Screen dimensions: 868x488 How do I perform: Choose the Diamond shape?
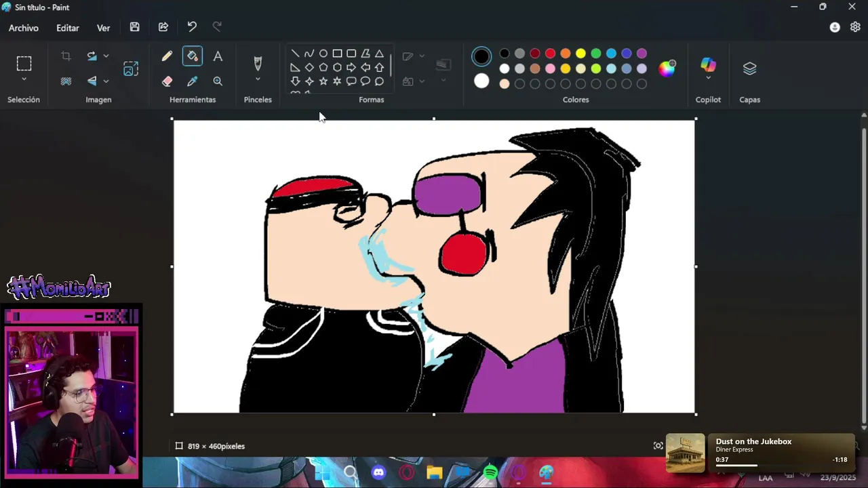click(309, 67)
